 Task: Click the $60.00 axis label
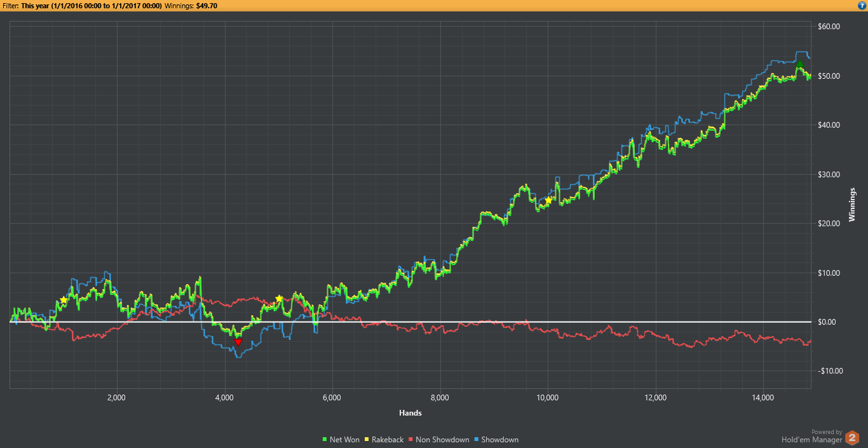click(829, 27)
